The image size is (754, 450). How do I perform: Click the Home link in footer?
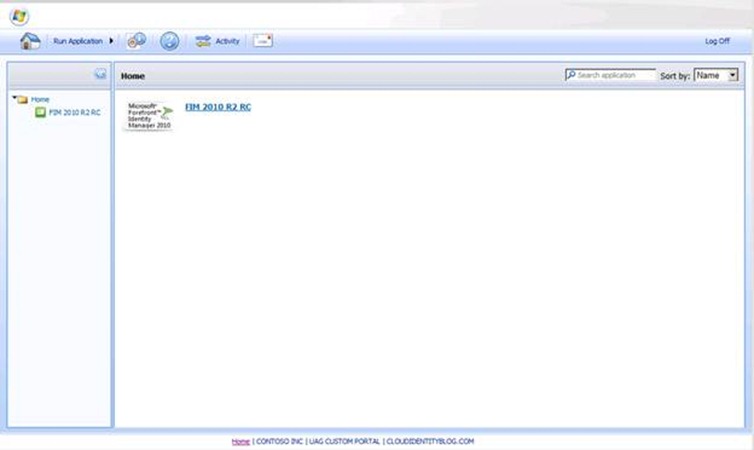pyautogui.click(x=240, y=441)
